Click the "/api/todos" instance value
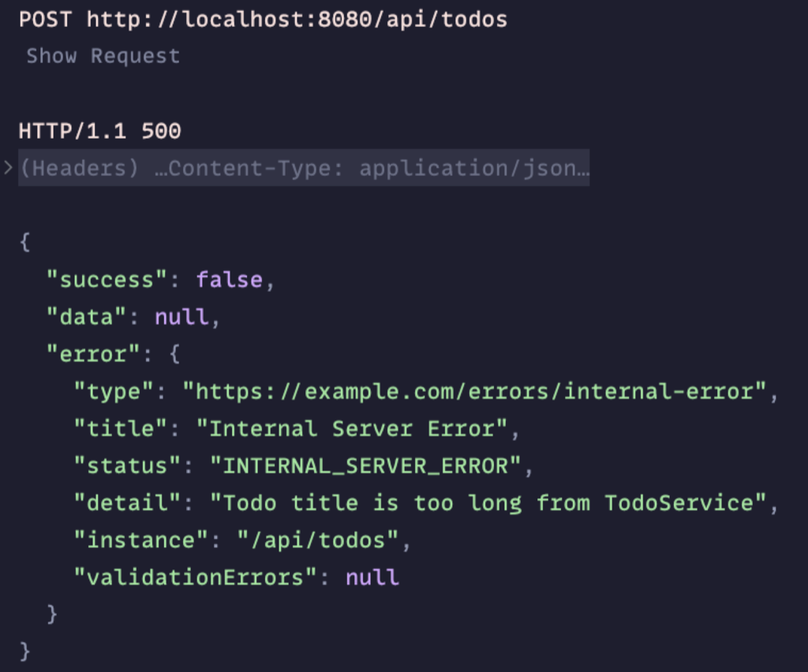This screenshot has height=672, width=808. tap(318, 540)
